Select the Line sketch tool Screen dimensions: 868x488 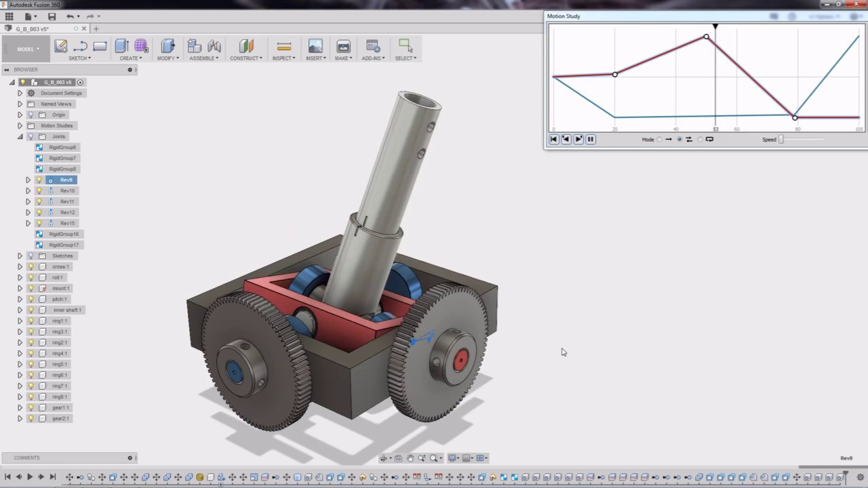(80, 46)
